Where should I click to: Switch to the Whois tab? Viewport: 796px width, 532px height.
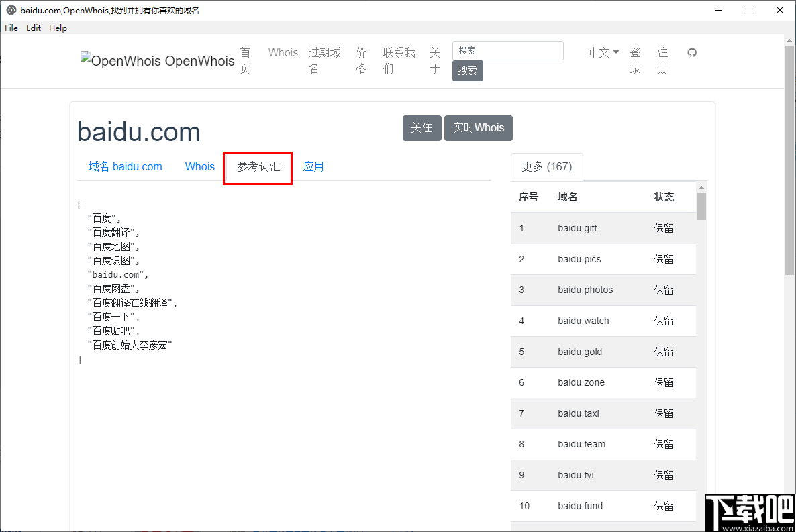(x=199, y=166)
